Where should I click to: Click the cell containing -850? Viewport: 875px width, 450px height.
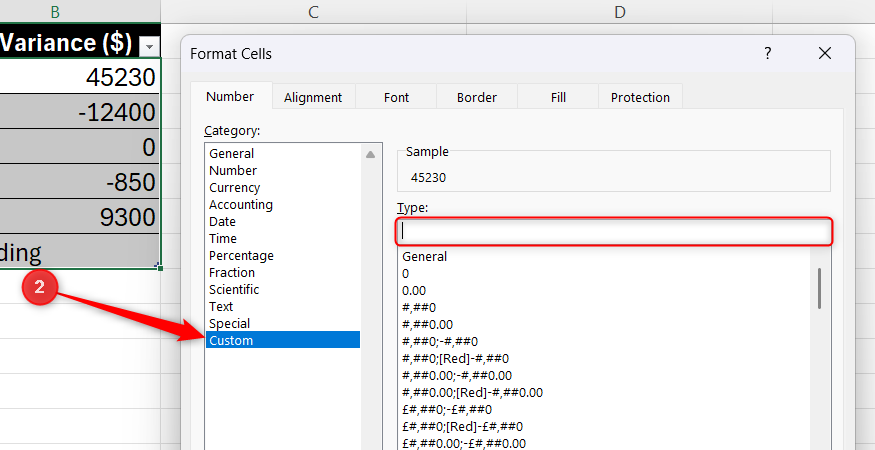tap(80, 181)
